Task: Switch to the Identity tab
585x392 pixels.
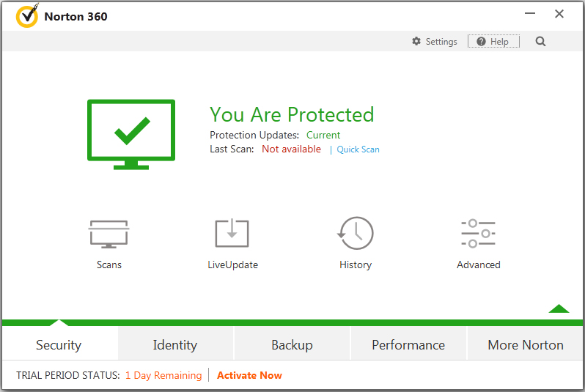Action: click(x=174, y=345)
